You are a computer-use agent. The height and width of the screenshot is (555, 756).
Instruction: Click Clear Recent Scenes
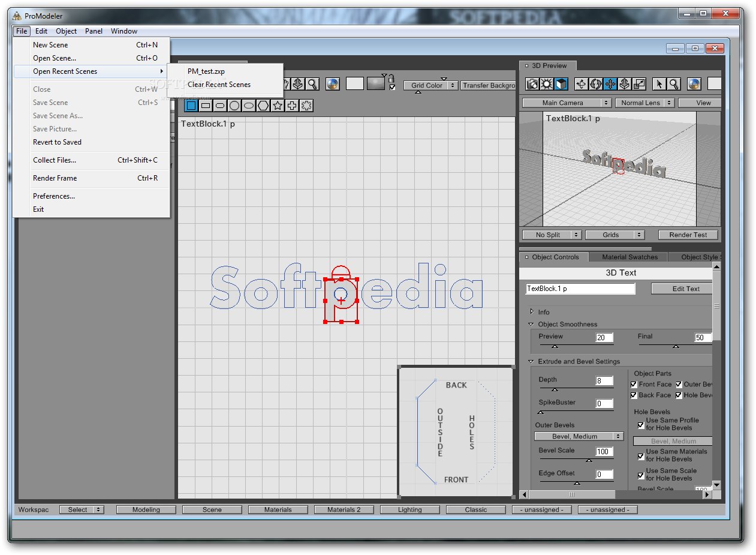point(225,85)
